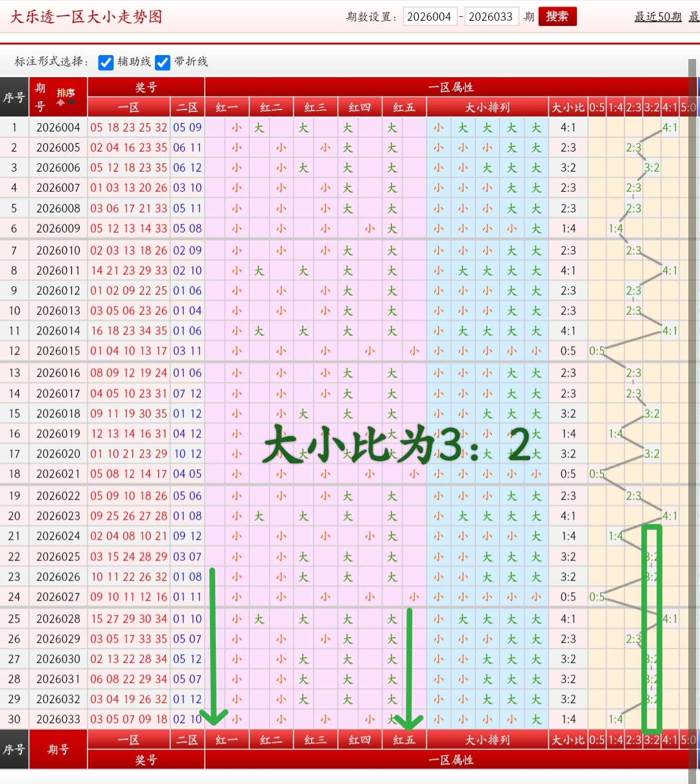The image size is (700, 784).
Task: Click the 期数设置 label
Action: tap(372, 17)
